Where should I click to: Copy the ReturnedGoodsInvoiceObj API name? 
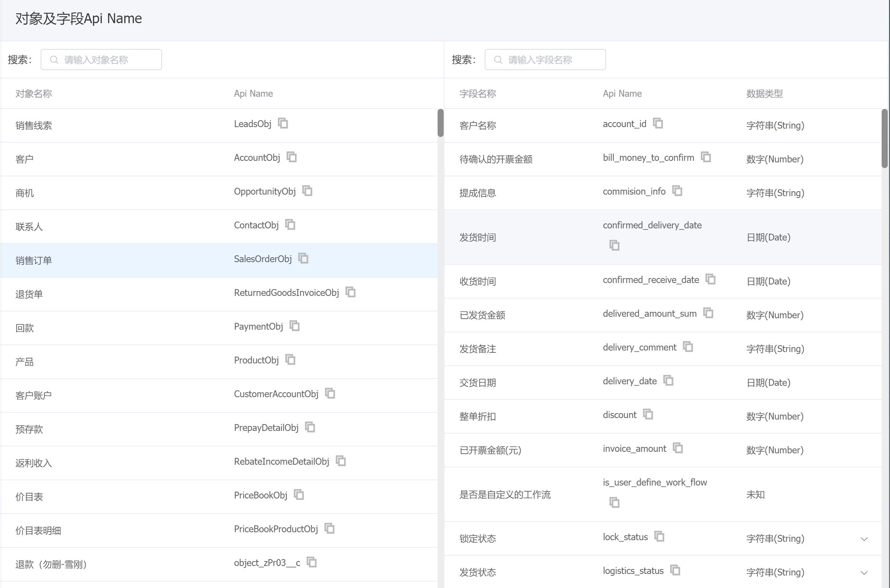351,292
